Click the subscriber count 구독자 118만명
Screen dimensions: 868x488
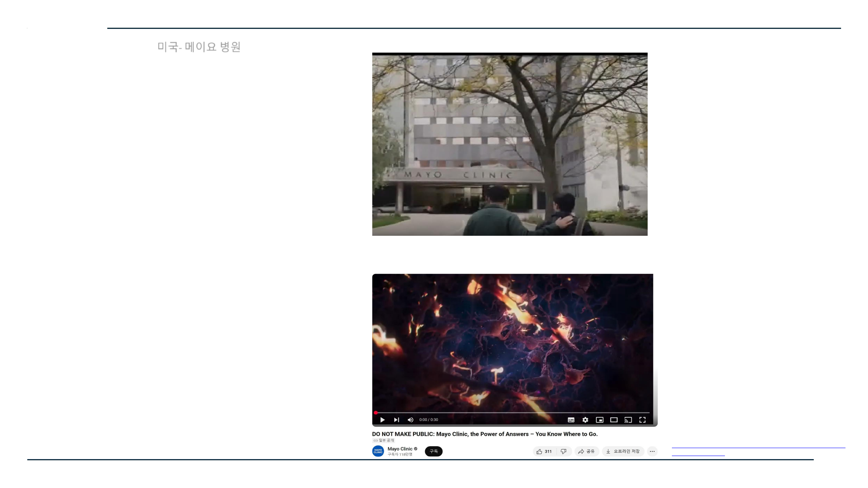pos(400,455)
